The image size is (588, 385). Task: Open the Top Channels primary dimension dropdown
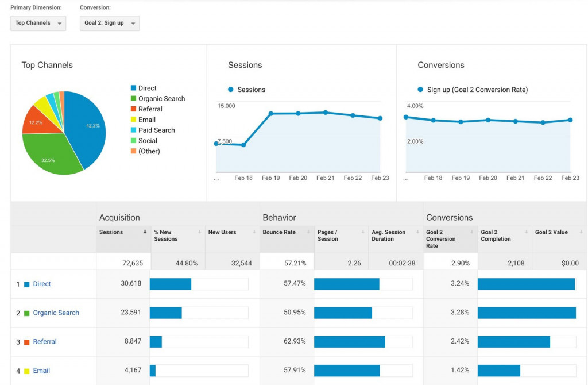(x=38, y=23)
